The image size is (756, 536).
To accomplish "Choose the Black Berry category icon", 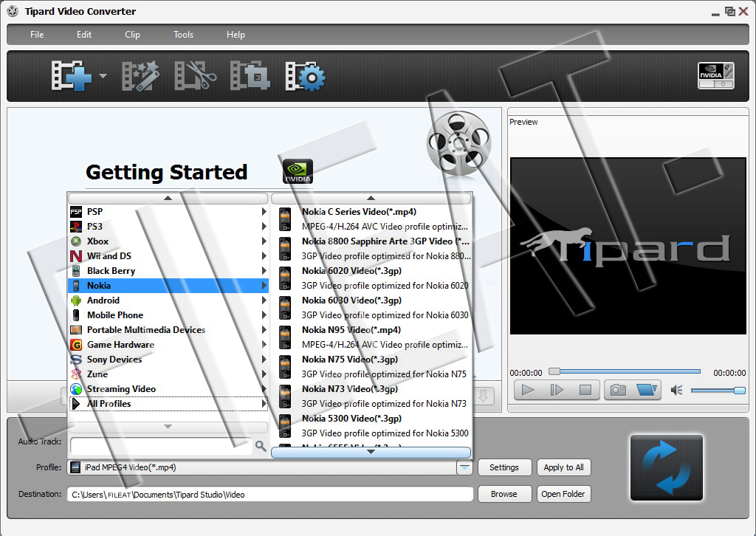I will coord(76,271).
